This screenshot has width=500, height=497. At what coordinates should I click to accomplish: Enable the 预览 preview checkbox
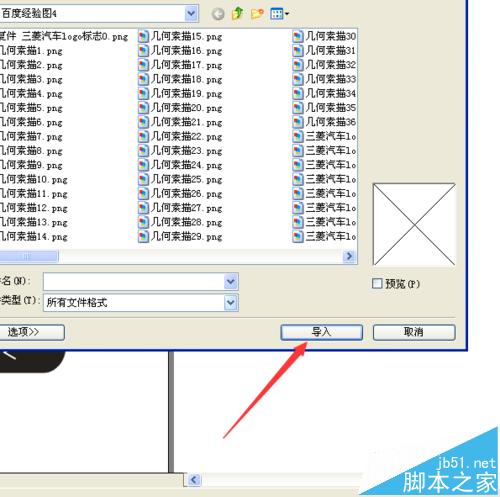point(377,284)
